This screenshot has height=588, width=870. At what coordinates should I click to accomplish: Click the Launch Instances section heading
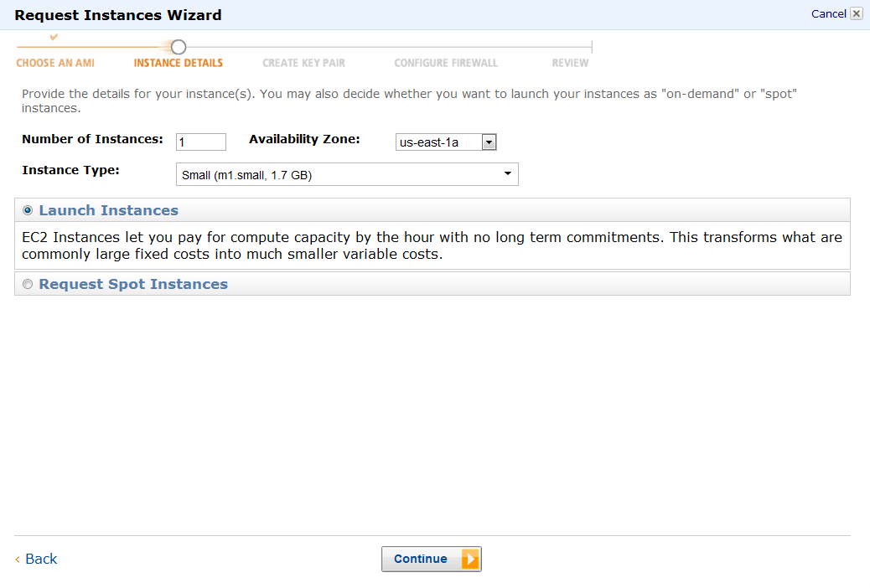[x=109, y=210]
